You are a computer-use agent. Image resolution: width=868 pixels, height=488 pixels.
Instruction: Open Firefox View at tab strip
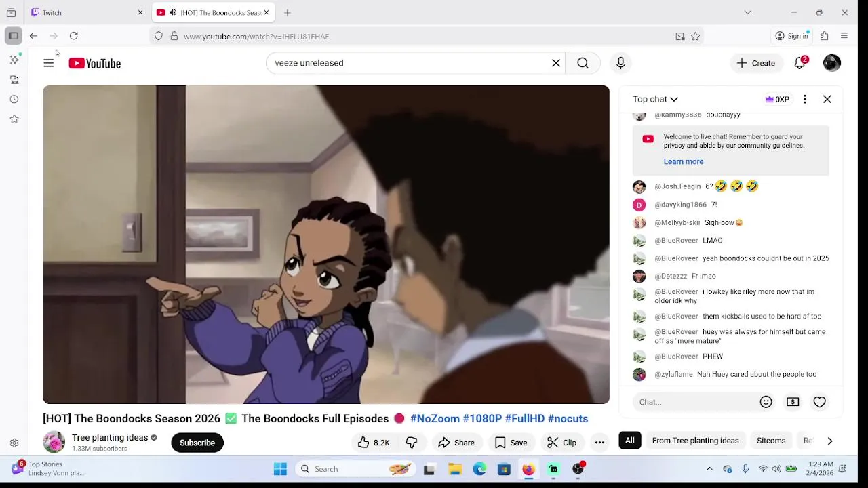(x=11, y=12)
